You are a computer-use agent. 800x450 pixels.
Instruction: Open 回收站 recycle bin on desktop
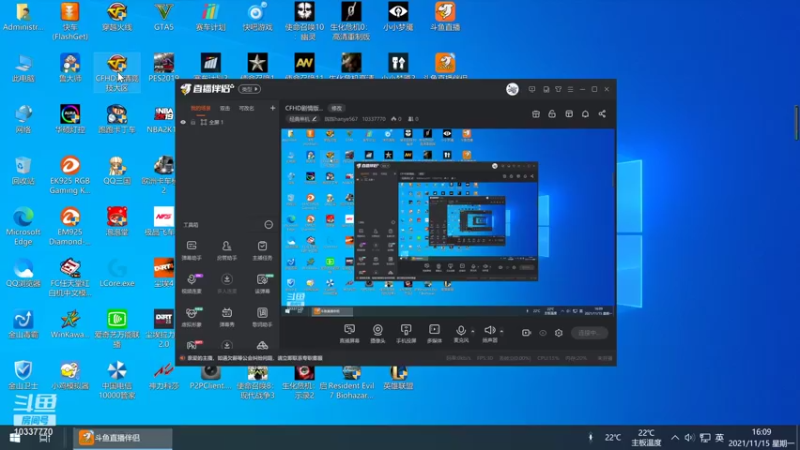23,170
